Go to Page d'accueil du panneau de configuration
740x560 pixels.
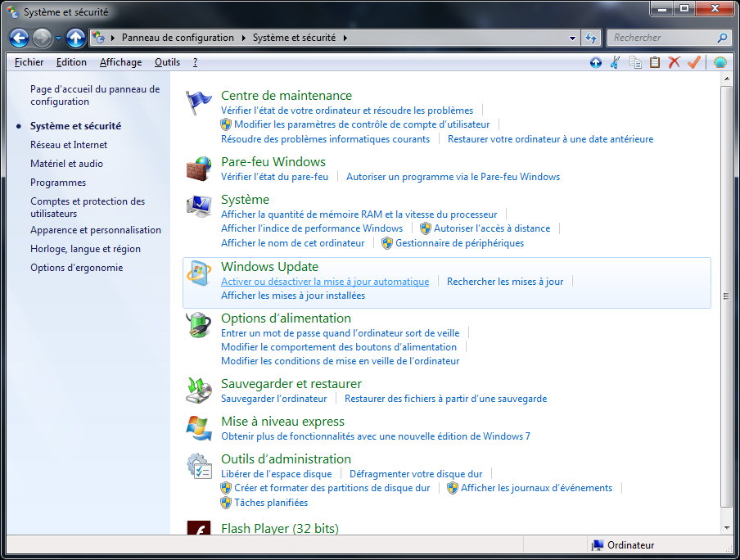95,95
